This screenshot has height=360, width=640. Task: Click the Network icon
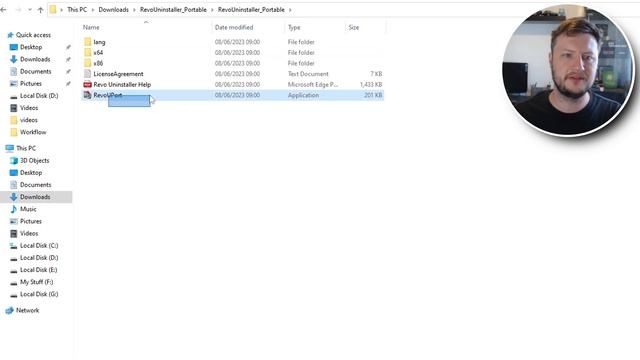10,310
